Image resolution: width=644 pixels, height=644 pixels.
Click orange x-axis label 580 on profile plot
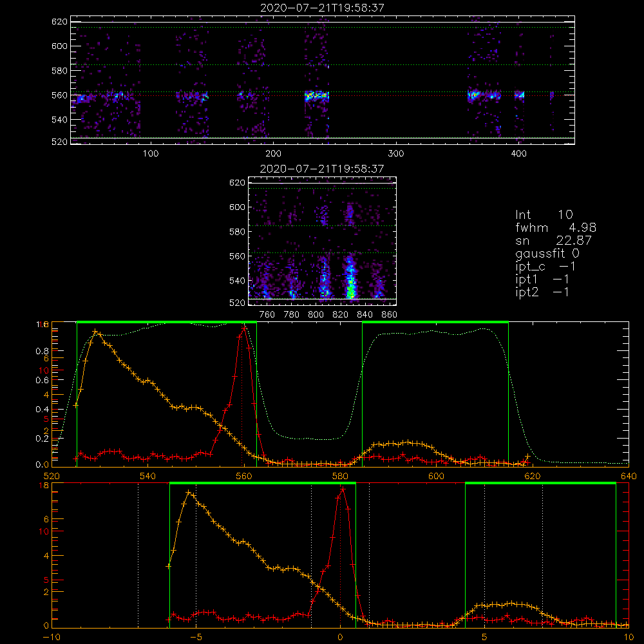click(340, 477)
